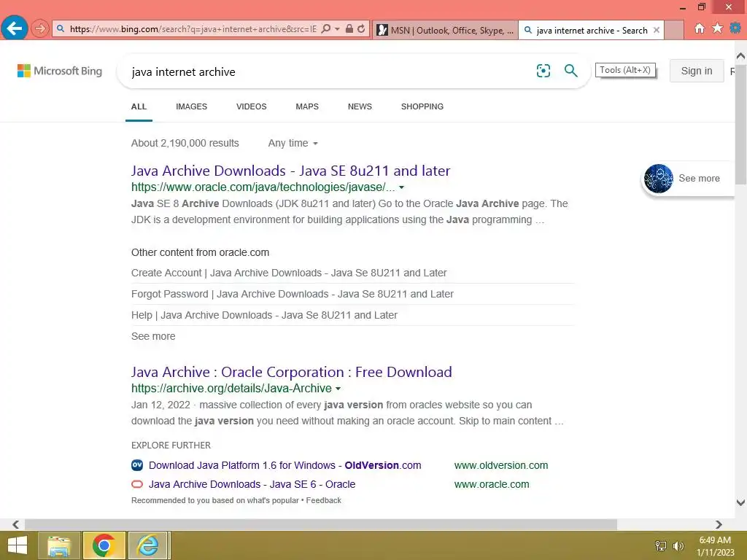Open File Explorer from the taskbar
The width and height of the screenshot is (747, 560).
pos(58,545)
